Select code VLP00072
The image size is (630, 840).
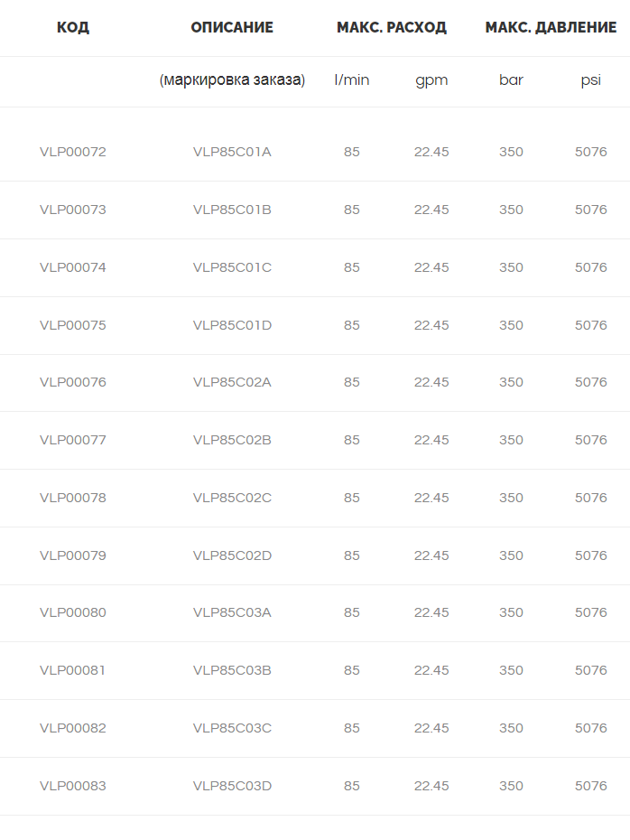pyautogui.click(x=73, y=152)
